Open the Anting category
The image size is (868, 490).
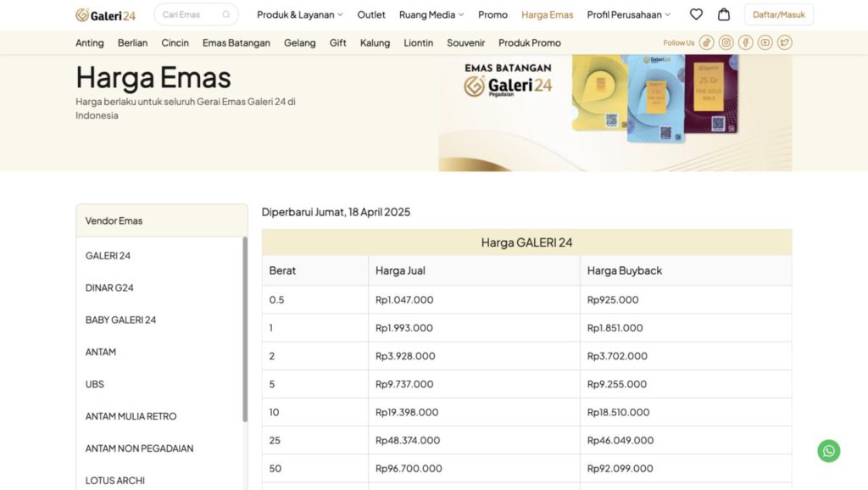pos(90,42)
